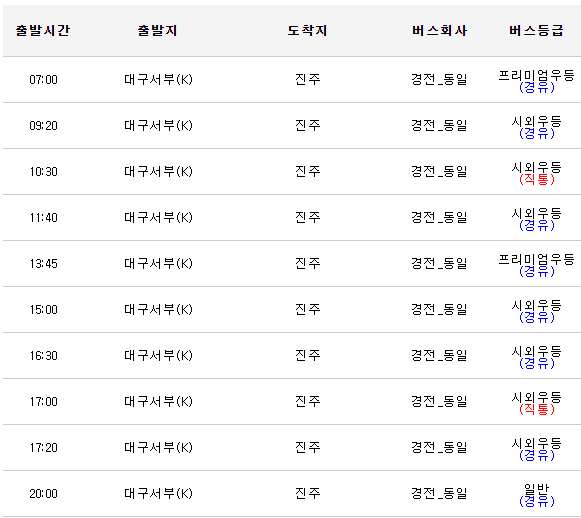Viewport: 581px width, 518px height.
Task: Select the 16:30 departure time
Action: (43, 356)
